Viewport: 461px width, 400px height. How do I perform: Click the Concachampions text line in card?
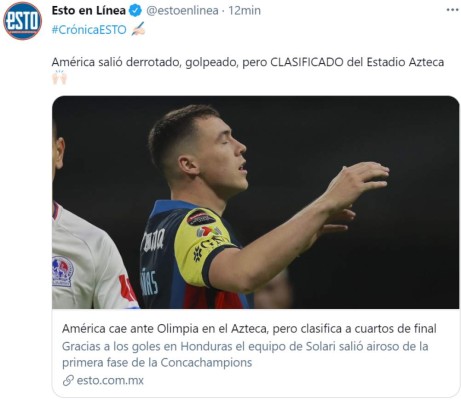pos(157,362)
